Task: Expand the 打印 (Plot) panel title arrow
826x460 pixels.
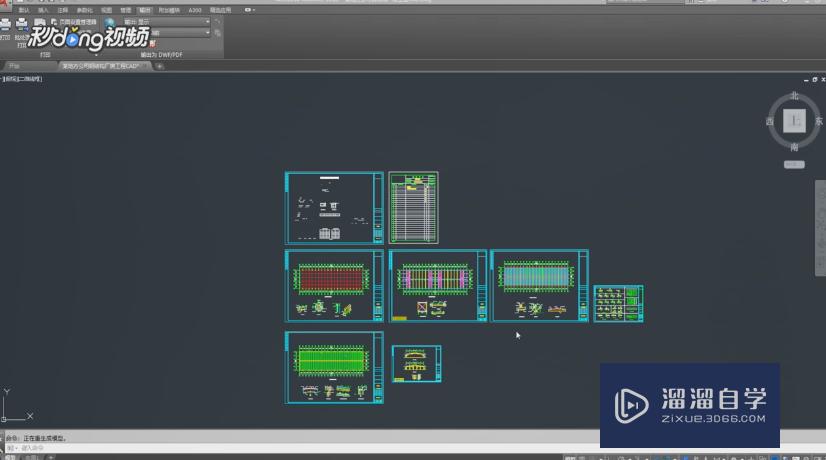Action: (96, 55)
